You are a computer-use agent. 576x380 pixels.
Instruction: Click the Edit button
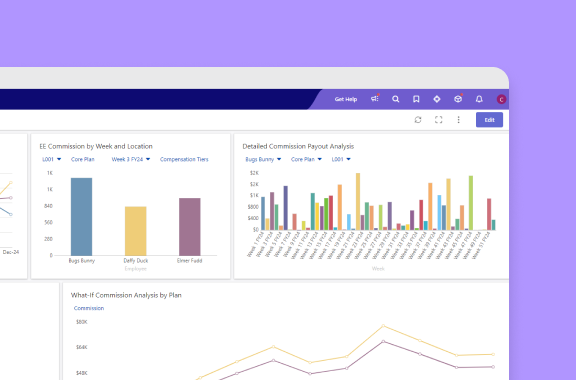(489, 120)
